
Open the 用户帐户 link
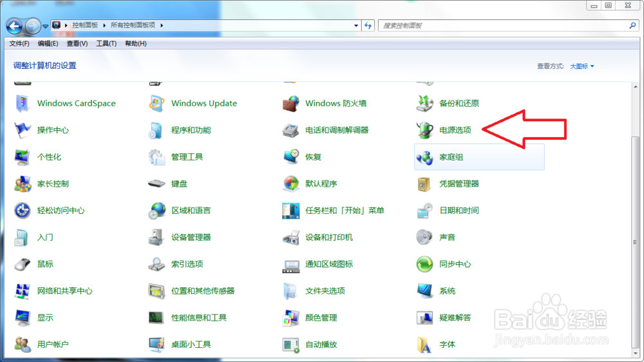53,345
